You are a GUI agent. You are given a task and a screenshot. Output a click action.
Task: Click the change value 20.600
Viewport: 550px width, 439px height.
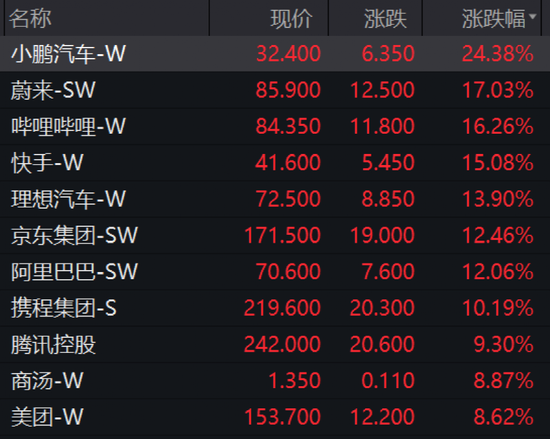[x=382, y=344]
